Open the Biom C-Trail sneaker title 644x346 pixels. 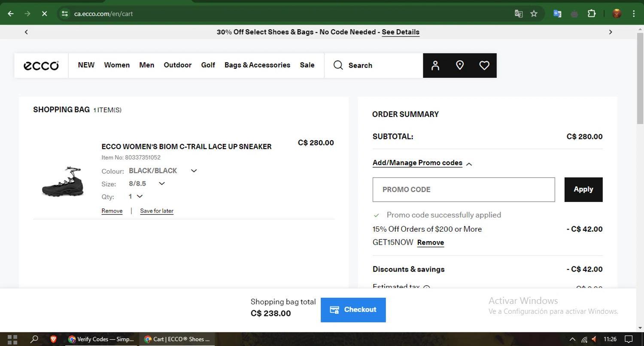point(186,147)
